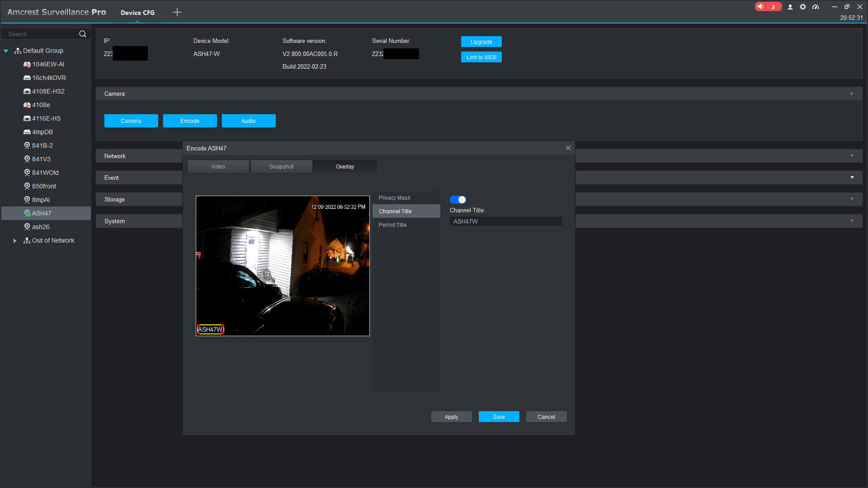Save the encode settings

coord(499,417)
